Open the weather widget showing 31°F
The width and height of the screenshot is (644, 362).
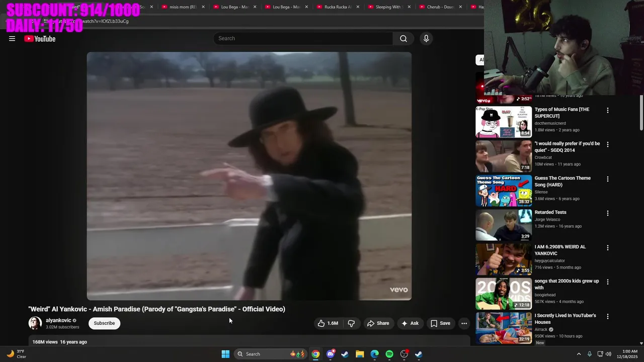click(x=16, y=354)
